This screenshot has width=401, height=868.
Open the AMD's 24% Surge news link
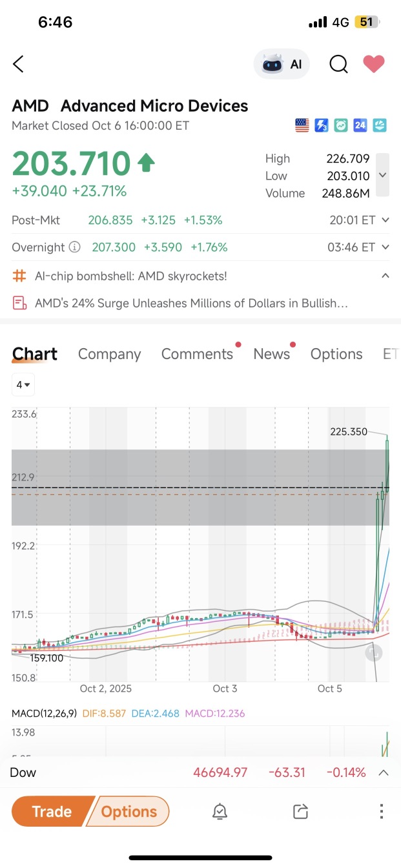[191, 303]
